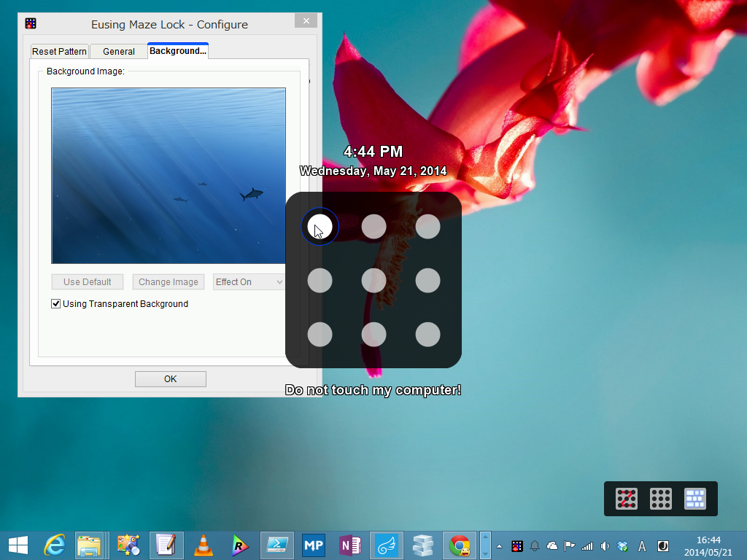Open network signal tray icon
The width and height of the screenshot is (747, 560).
pyautogui.click(x=587, y=546)
